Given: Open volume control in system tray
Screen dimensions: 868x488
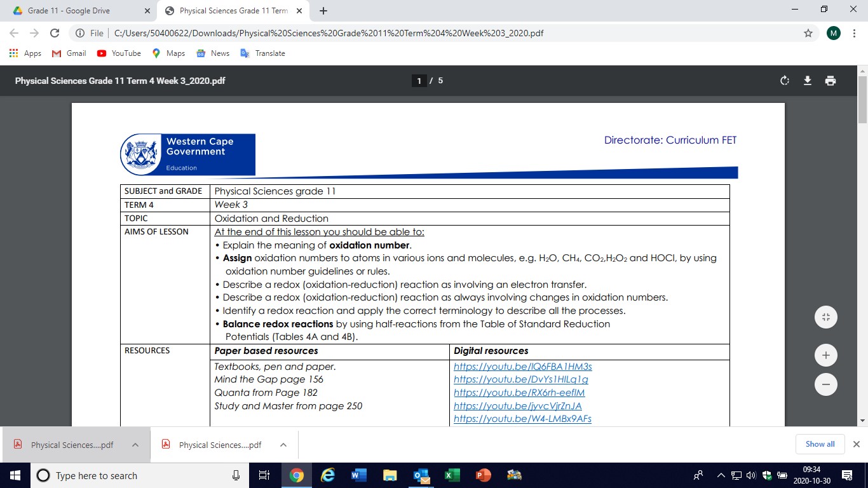Looking at the screenshot, I should (751, 475).
